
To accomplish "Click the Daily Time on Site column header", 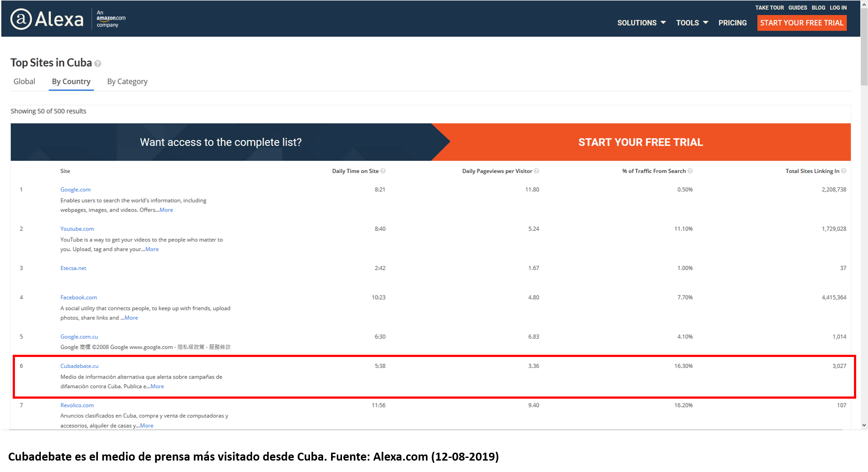I will tap(355, 171).
